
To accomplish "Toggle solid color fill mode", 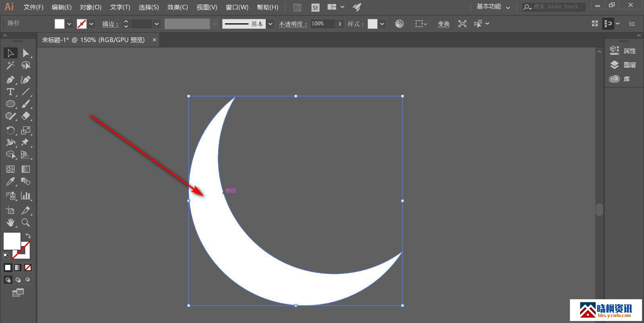I will point(8,267).
